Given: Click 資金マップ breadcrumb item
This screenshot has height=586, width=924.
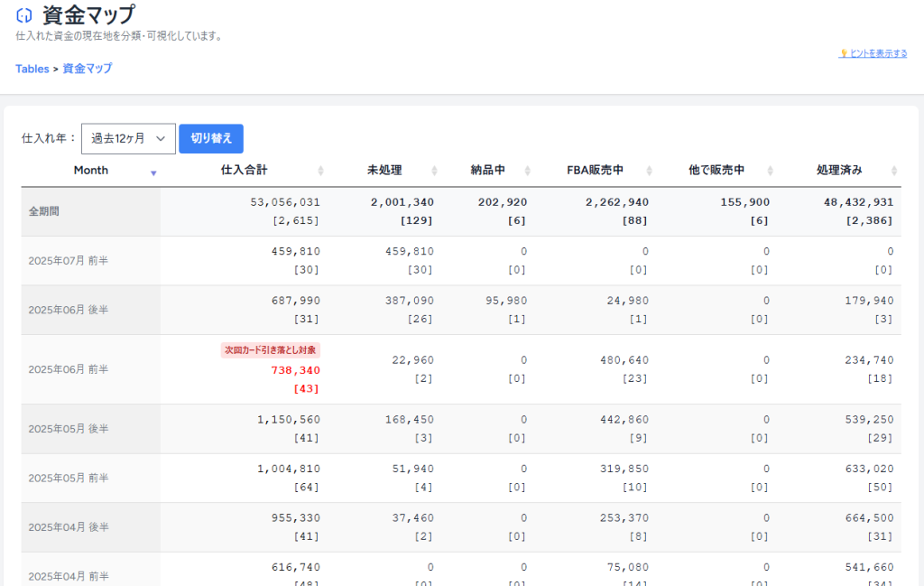Looking at the screenshot, I should 88,69.
